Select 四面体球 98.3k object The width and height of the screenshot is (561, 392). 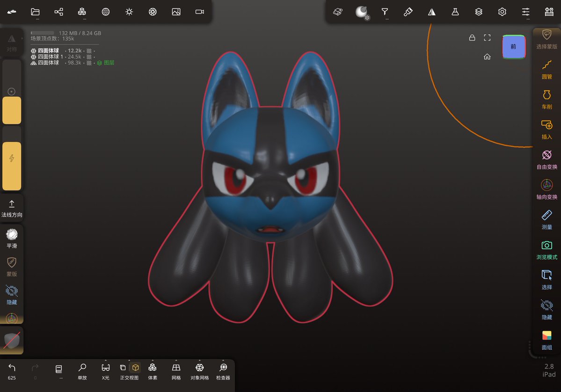pyautogui.click(x=63, y=63)
